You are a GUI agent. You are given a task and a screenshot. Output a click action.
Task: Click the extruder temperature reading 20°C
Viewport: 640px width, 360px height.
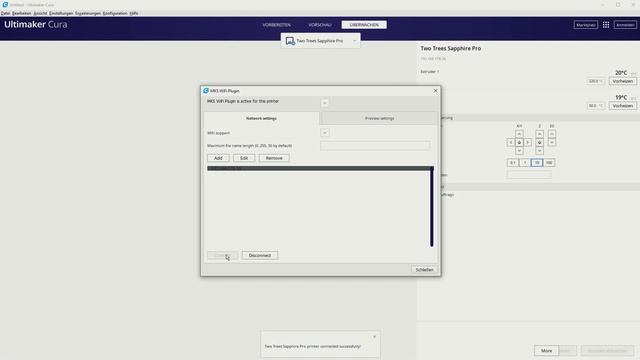(621, 73)
